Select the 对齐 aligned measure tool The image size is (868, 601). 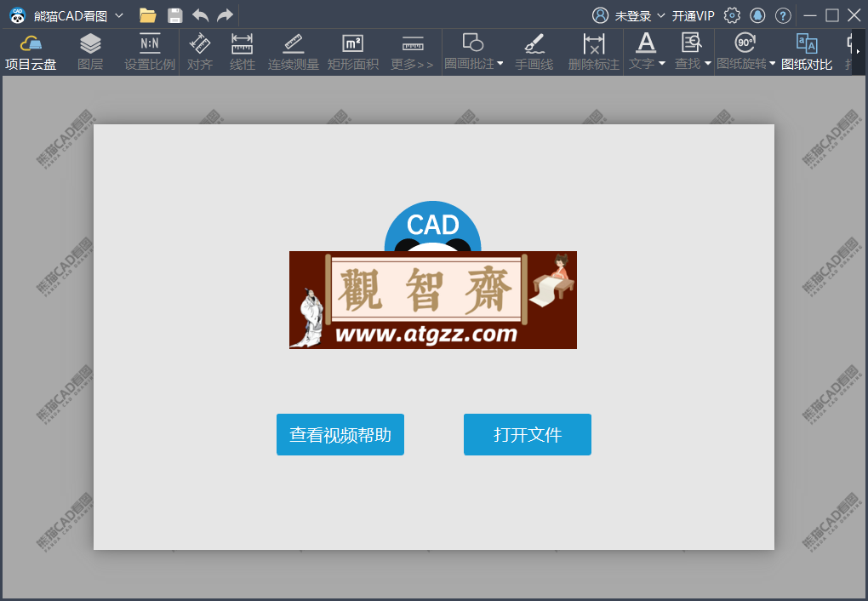pos(200,53)
